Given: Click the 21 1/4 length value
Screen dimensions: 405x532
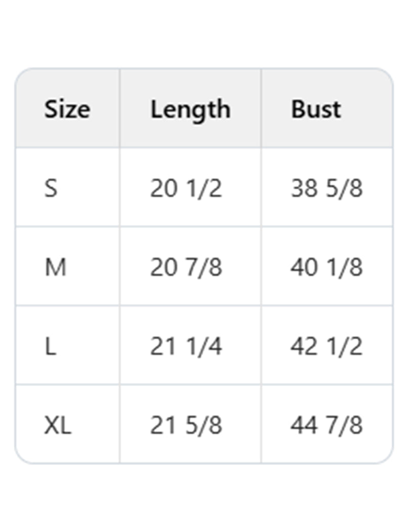Looking at the screenshot, I should tap(186, 347).
